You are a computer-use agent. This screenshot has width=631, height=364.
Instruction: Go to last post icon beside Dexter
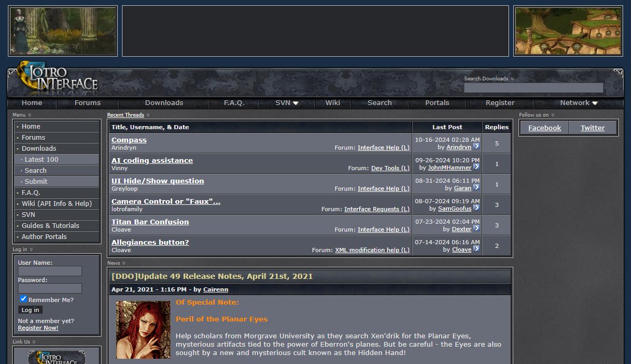coord(476,228)
